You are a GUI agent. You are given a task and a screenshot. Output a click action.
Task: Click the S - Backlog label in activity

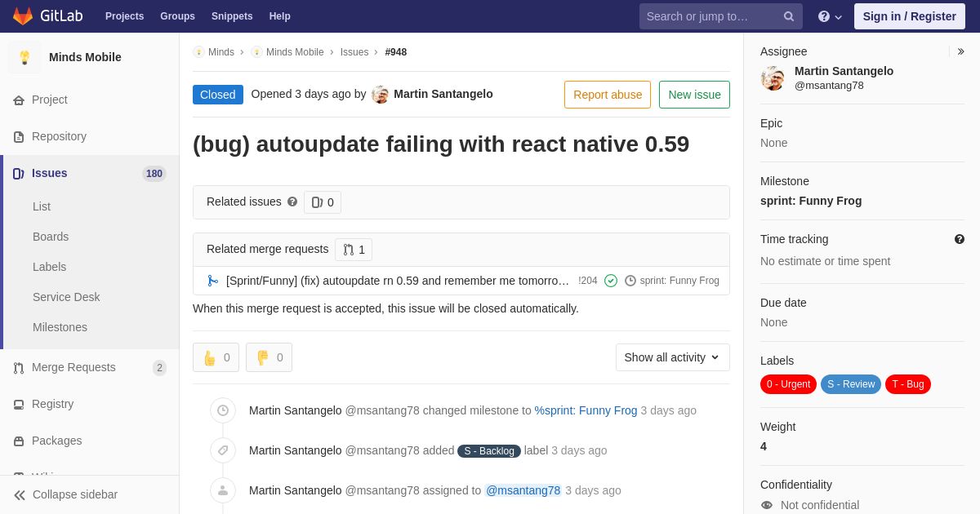click(489, 451)
